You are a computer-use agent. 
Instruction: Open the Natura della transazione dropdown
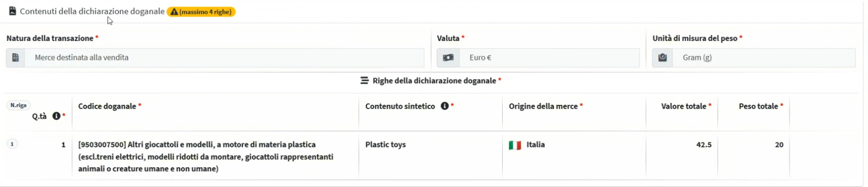click(x=225, y=58)
